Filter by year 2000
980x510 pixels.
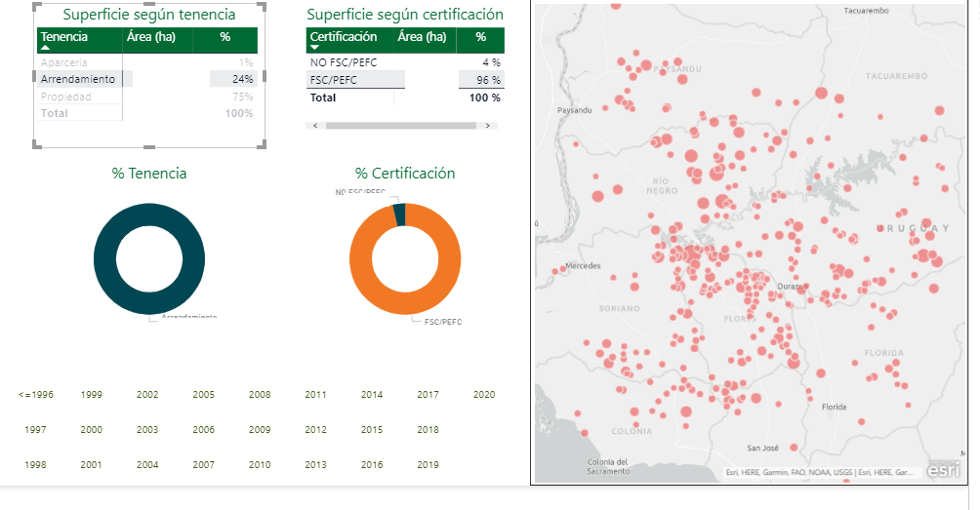click(x=91, y=429)
